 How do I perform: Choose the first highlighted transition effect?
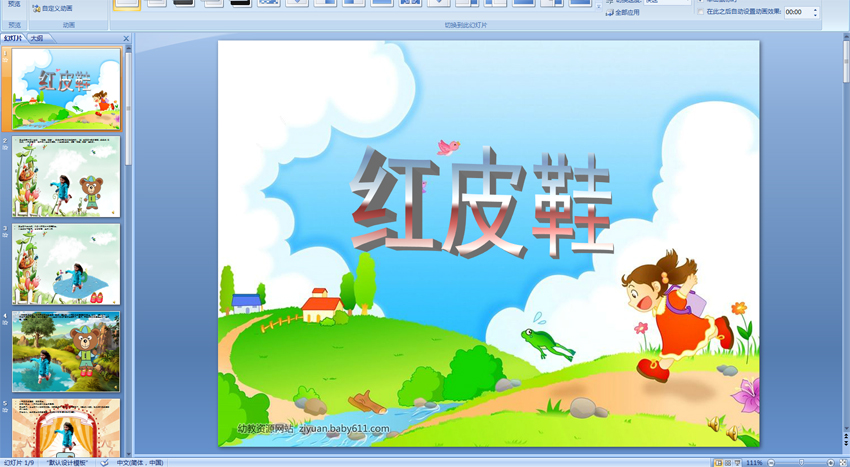[x=127, y=4]
